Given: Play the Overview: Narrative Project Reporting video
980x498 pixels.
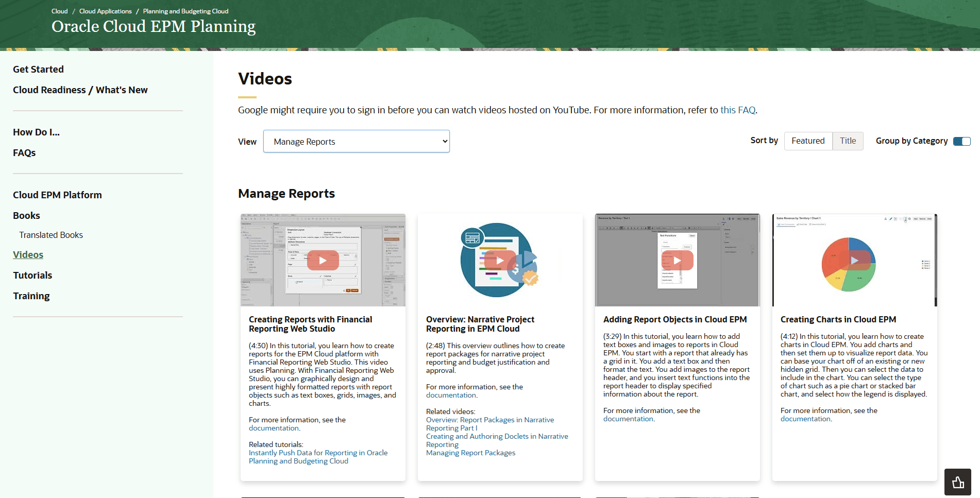Looking at the screenshot, I should coord(500,260).
